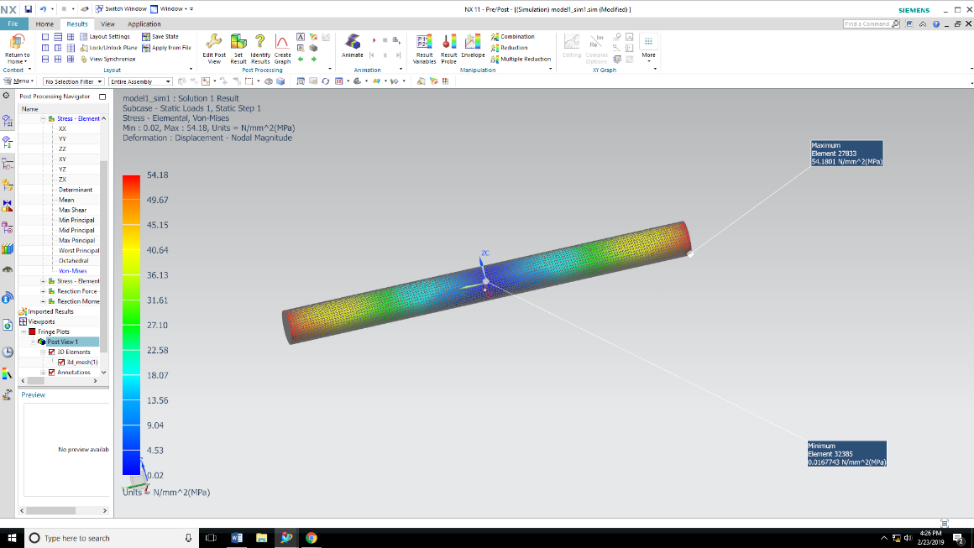Open Windows Start menu
Viewport: 974px width, 548px height.
(x=12, y=538)
